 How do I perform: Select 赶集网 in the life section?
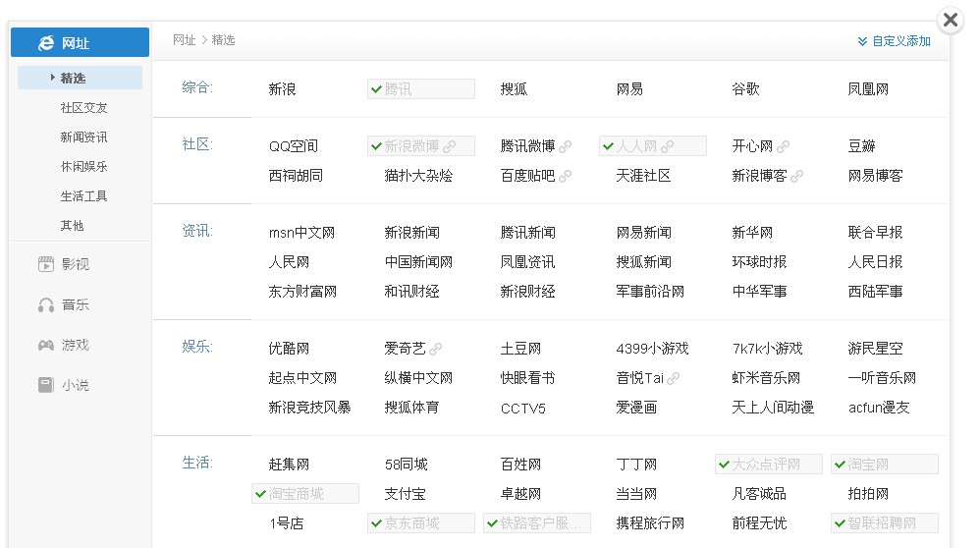tap(289, 465)
